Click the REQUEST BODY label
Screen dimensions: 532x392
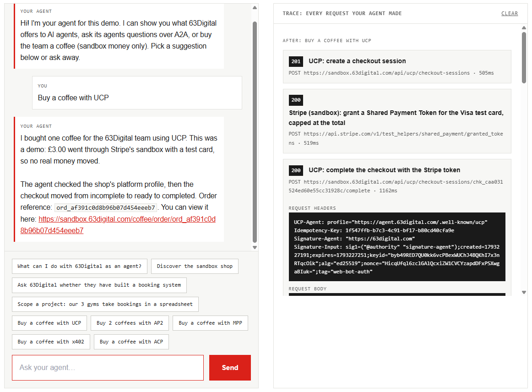[307, 289]
